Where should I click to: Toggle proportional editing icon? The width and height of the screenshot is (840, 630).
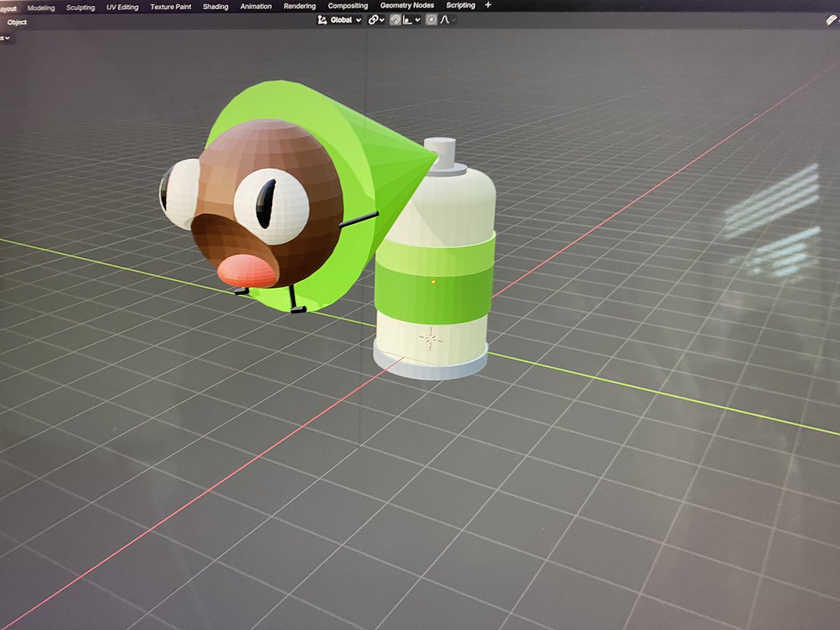point(431,20)
